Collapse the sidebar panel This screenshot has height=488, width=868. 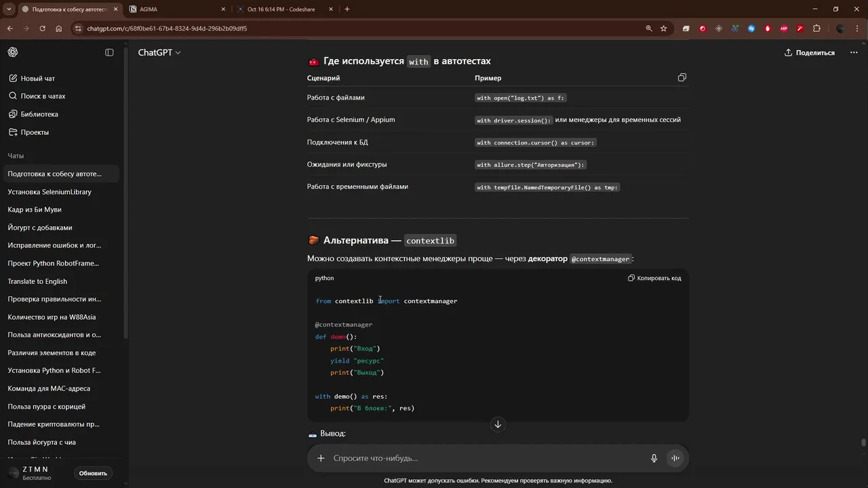pyautogui.click(x=109, y=52)
